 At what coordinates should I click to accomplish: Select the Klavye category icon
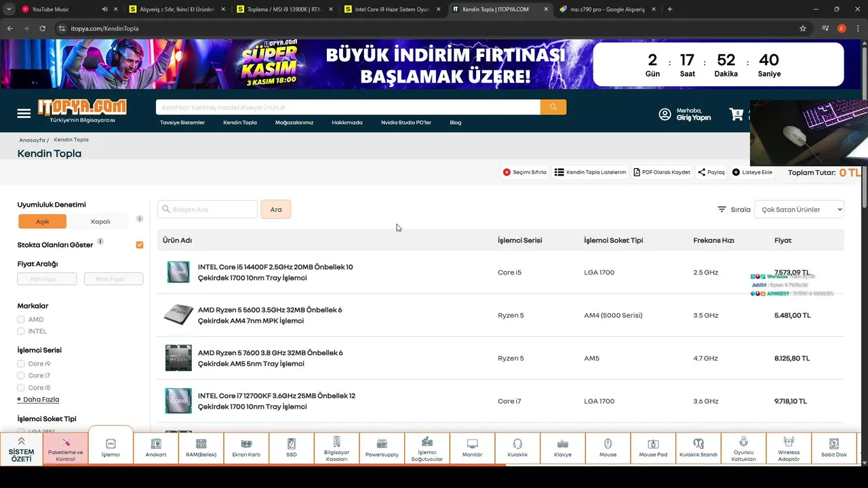click(x=563, y=447)
